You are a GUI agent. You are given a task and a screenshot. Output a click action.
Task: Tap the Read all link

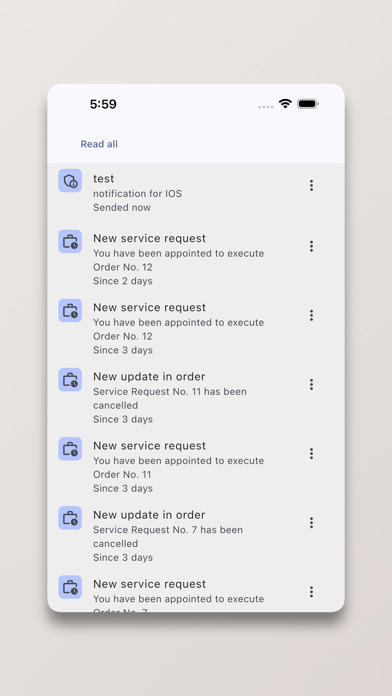(x=99, y=144)
